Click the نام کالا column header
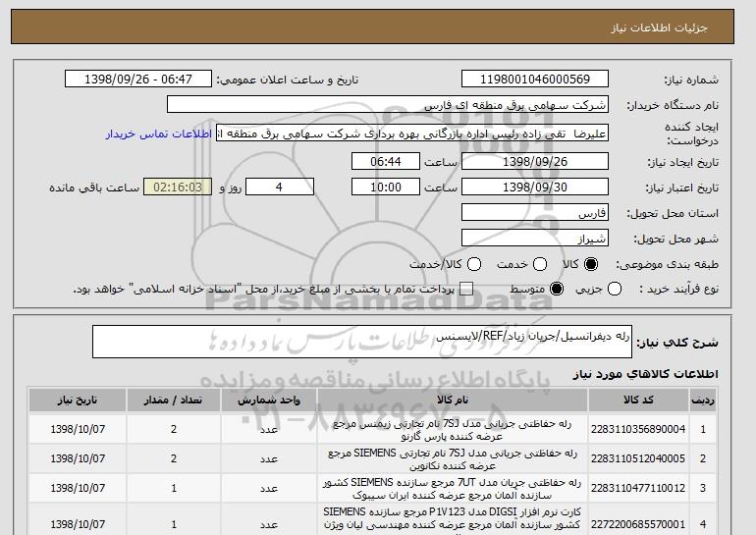756x535 pixels. click(x=453, y=401)
